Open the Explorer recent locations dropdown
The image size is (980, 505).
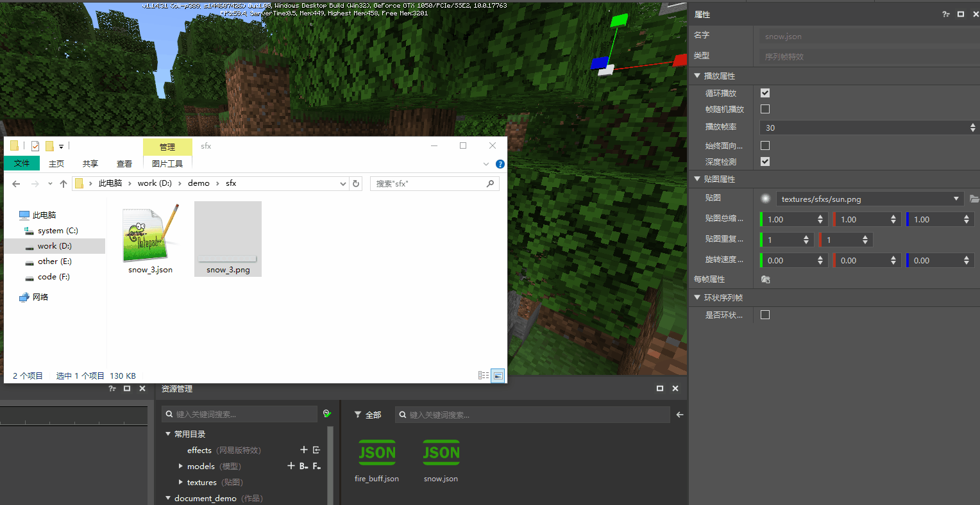pos(50,184)
